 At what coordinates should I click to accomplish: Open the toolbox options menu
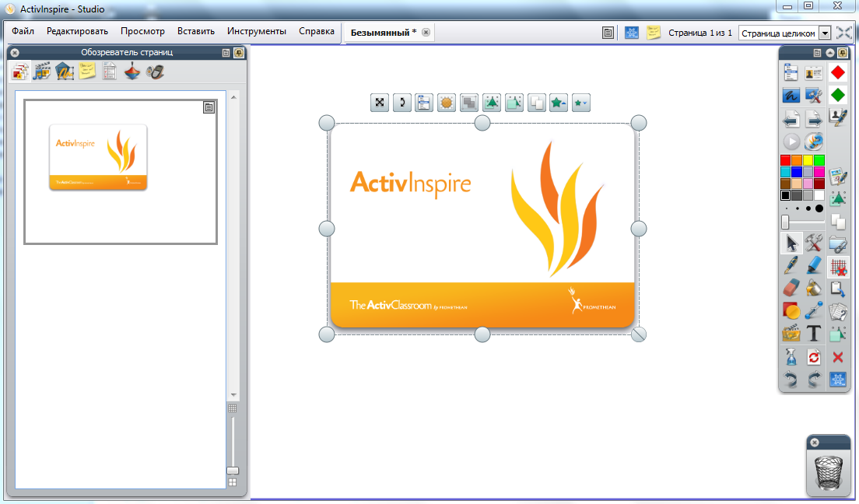[x=817, y=53]
